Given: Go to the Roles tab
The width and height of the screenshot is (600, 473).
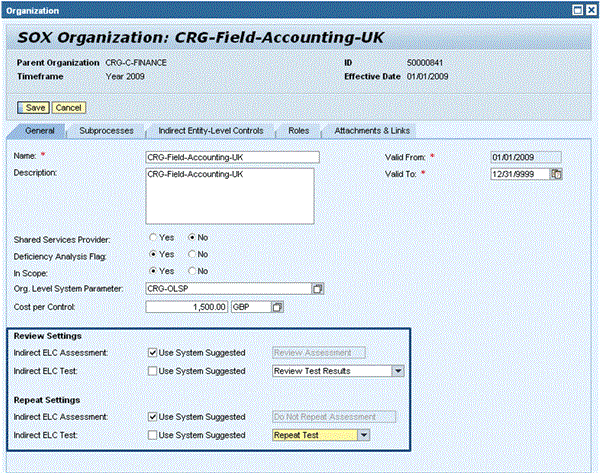Looking at the screenshot, I should [x=298, y=131].
